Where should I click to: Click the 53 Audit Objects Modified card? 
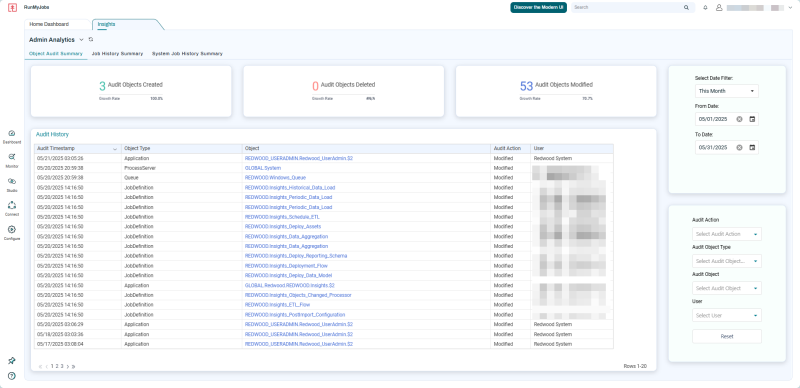click(x=556, y=91)
